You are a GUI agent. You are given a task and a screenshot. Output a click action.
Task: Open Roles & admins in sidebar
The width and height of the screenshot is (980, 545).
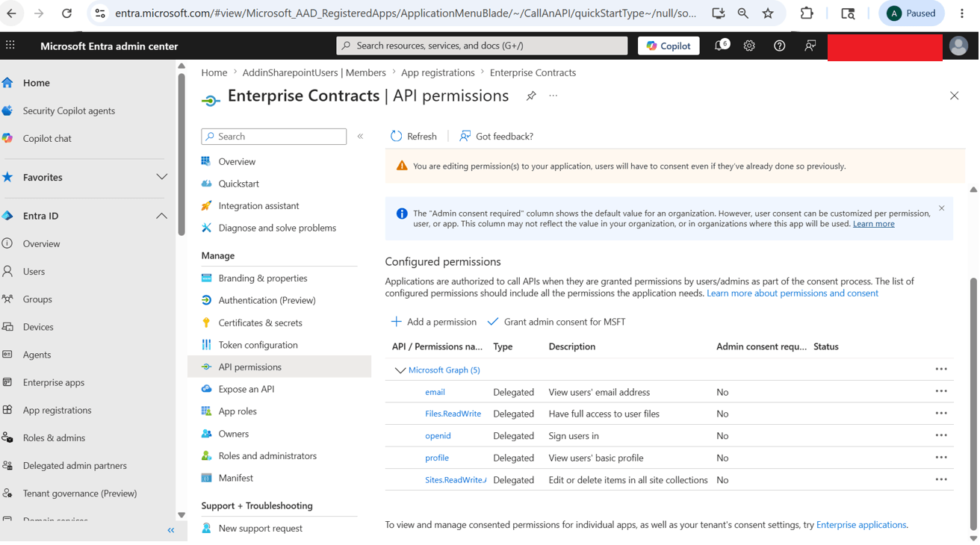pos(54,437)
